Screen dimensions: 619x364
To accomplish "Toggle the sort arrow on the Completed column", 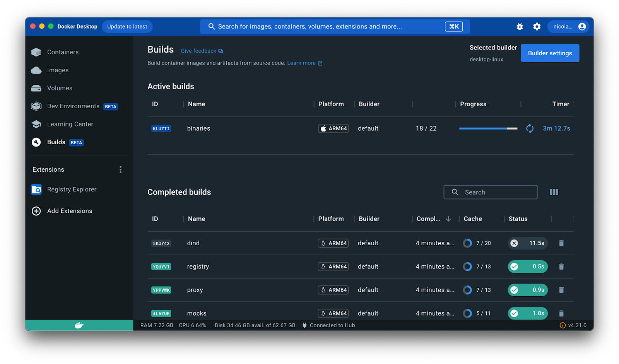I will pyautogui.click(x=448, y=219).
